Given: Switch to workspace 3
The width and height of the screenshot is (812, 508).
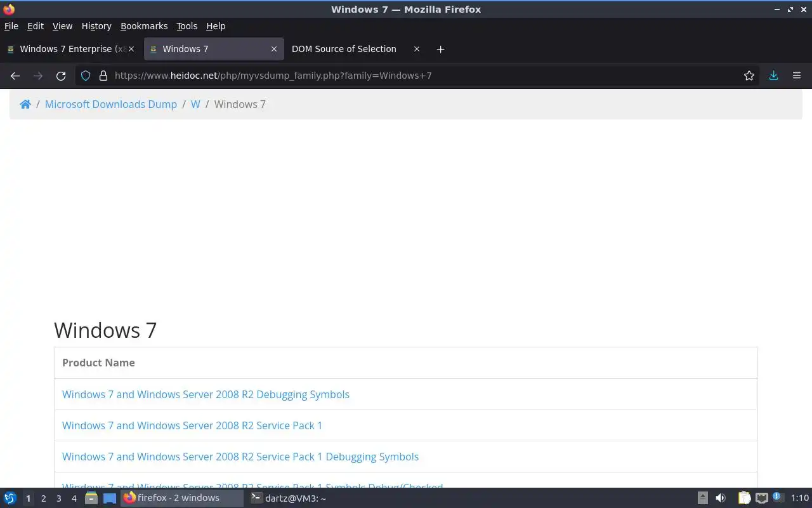Looking at the screenshot, I should point(58,498).
